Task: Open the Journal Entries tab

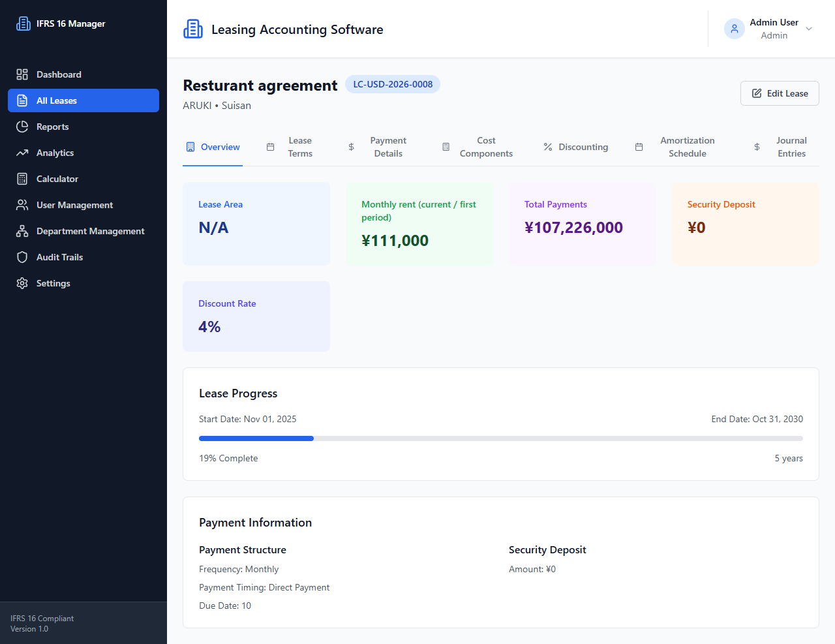Action: [780, 147]
